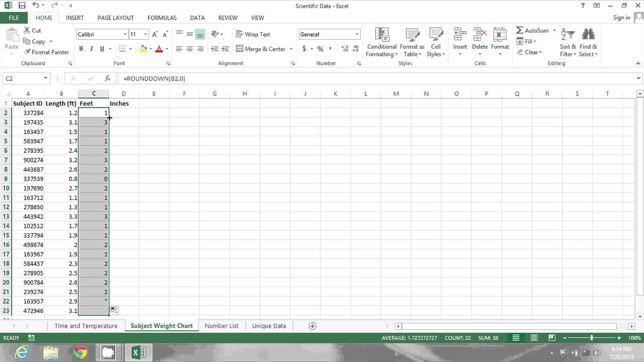Adjust the zoom slider handle
The width and height of the screenshot is (644, 362).
pyautogui.click(x=592, y=338)
